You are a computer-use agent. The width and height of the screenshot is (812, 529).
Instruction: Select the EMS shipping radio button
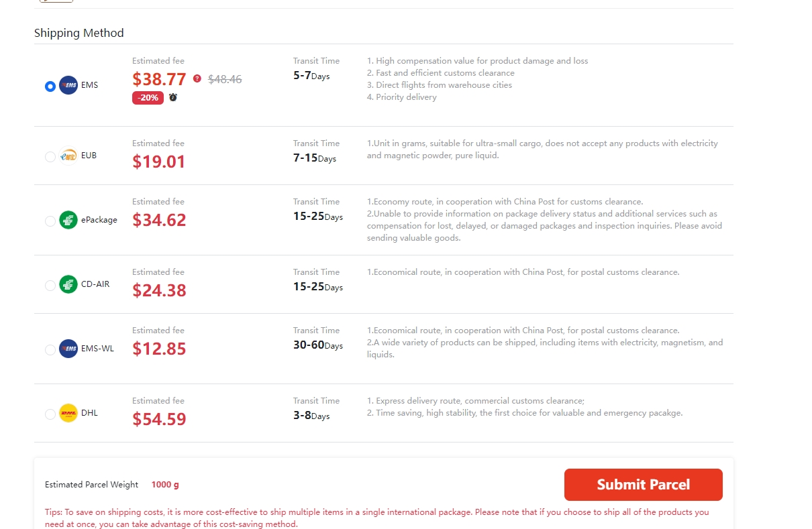point(50,86)
